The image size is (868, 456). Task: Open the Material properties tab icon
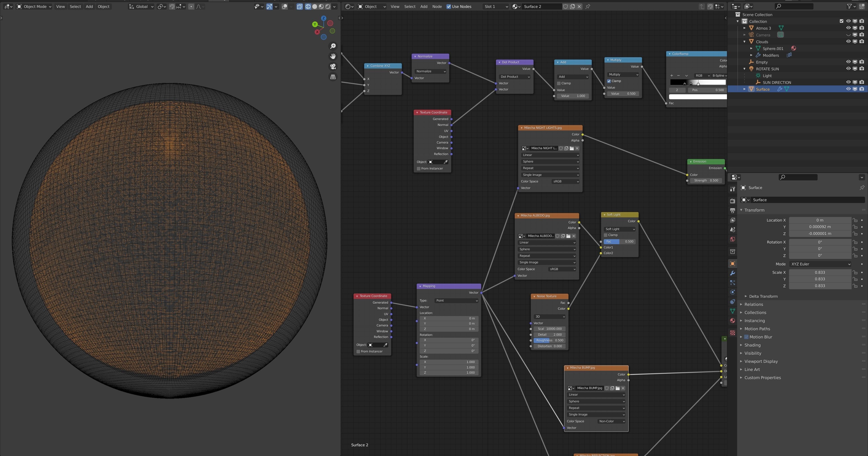[732, 321]
